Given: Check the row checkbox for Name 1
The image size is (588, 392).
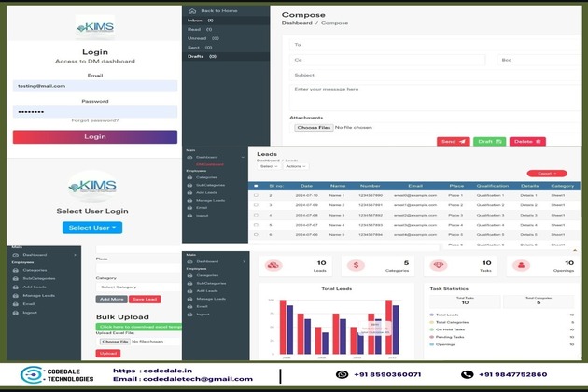Looking at the screenshot, I should (257, 195).
